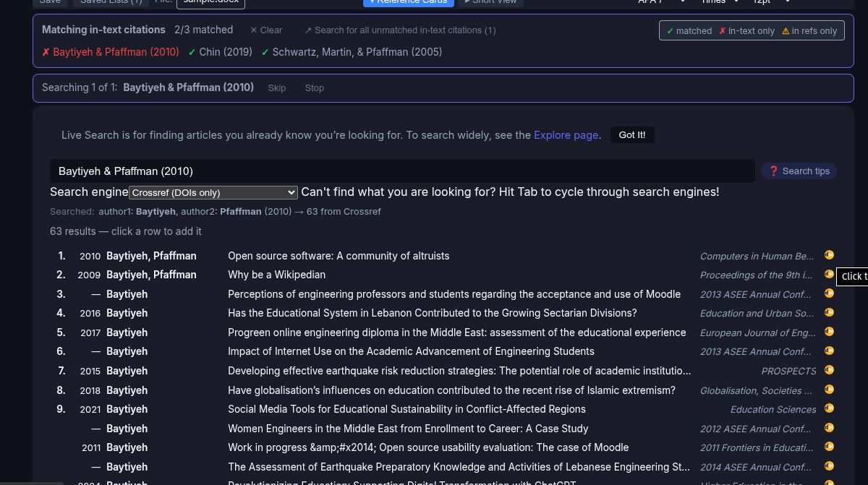The height and width of the screenshot is (485, 868).
Task: Open the Explore page link
Action: (x=566, y=134)
